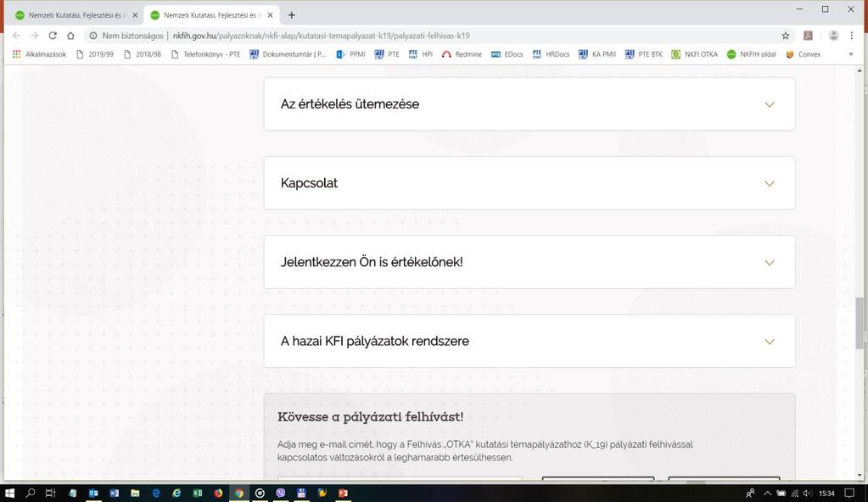Screen dimensions: 868x502
Task: Open the PTE BTK bookmark
Action: click(x=644, y=54)
